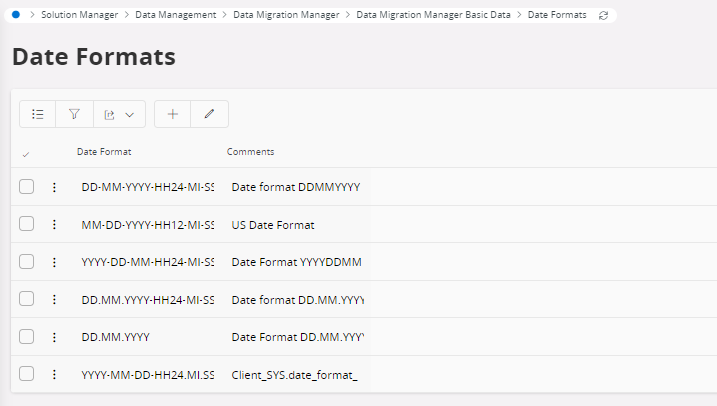Image resolution: width=717 pixels, height=406 pixels.
Task: Tick checkbox for DD-MM-YYYY-HH24-MI-SS row
Action: click(27, 187)
